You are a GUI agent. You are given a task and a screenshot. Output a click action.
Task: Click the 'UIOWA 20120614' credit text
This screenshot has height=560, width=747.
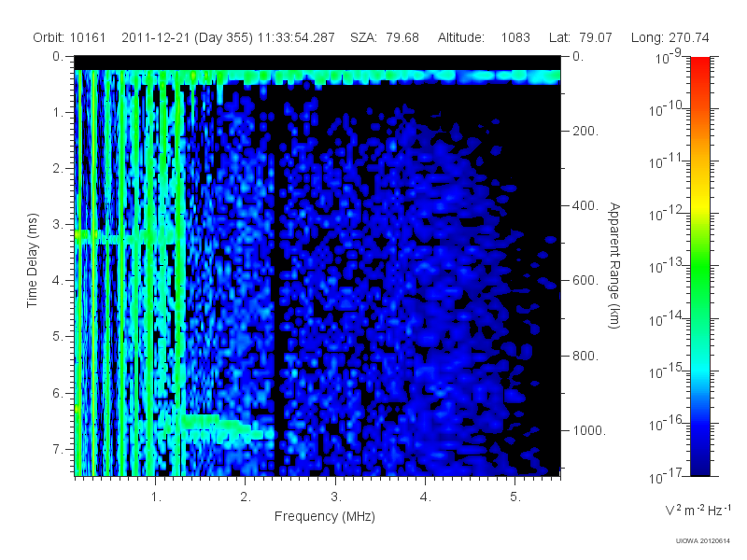pos(703,541)
